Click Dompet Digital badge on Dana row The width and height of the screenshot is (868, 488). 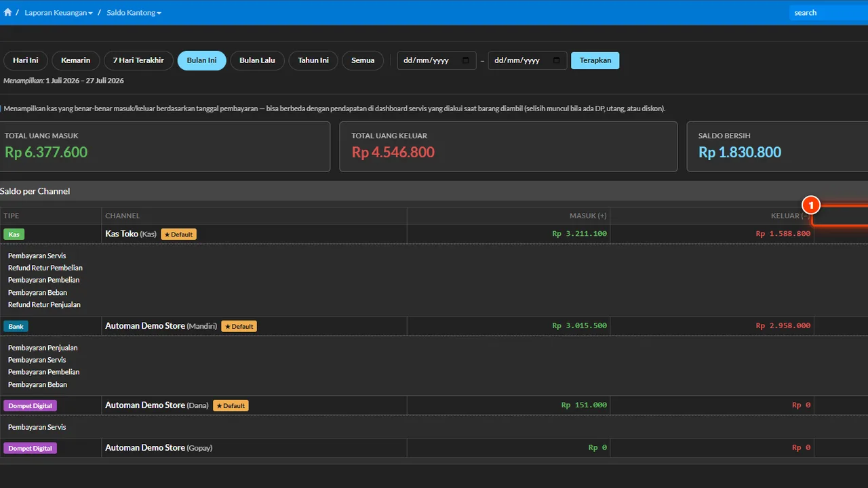click(31, 405)
